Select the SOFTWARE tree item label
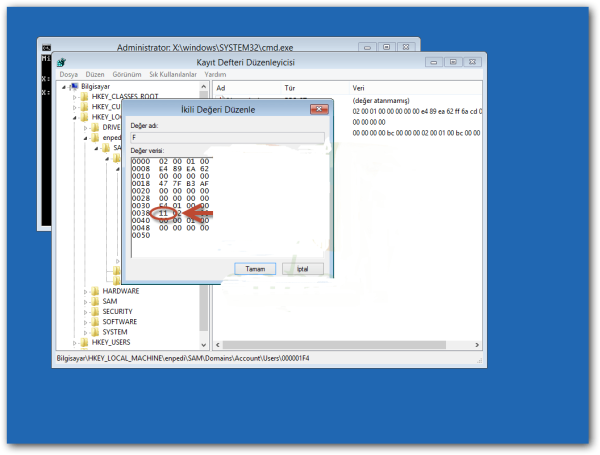The image size is (600, 455). tap(119, 321)
